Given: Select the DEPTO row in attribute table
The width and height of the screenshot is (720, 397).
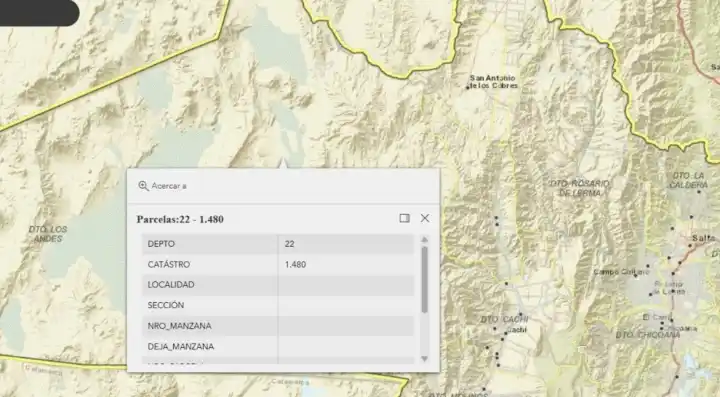Looking at the screenshot, I should [x=278, y=244].
